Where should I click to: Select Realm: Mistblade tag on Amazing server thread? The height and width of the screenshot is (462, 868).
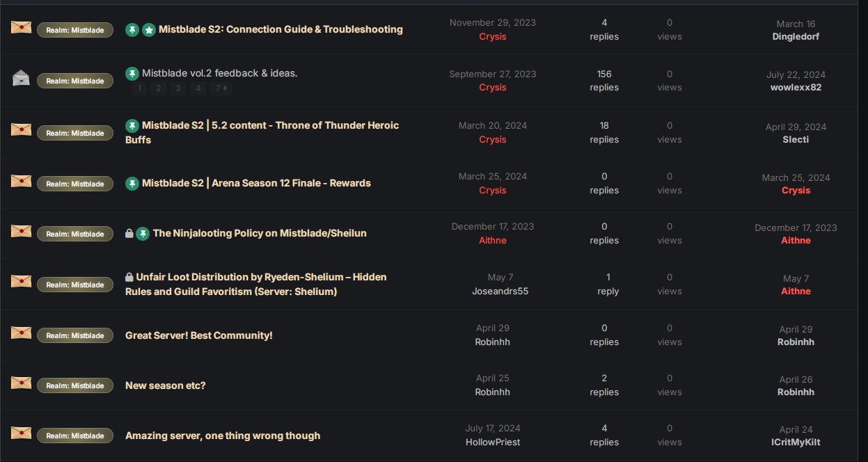tap(75, 436)
